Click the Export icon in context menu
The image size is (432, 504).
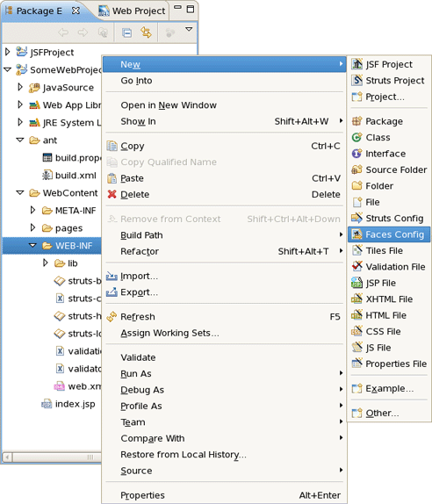tap(112, 292)
